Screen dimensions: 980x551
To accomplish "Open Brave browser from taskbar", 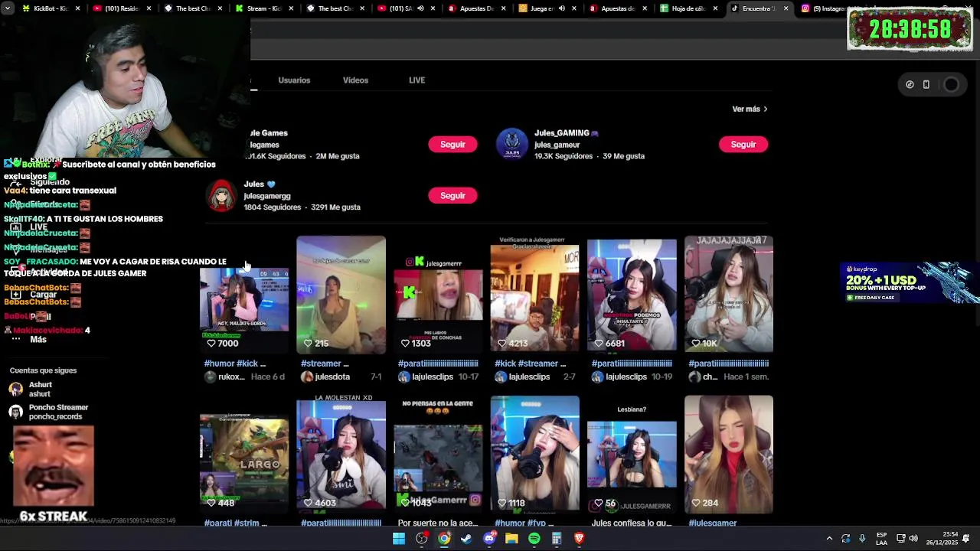I will click(x=579, y=539).
